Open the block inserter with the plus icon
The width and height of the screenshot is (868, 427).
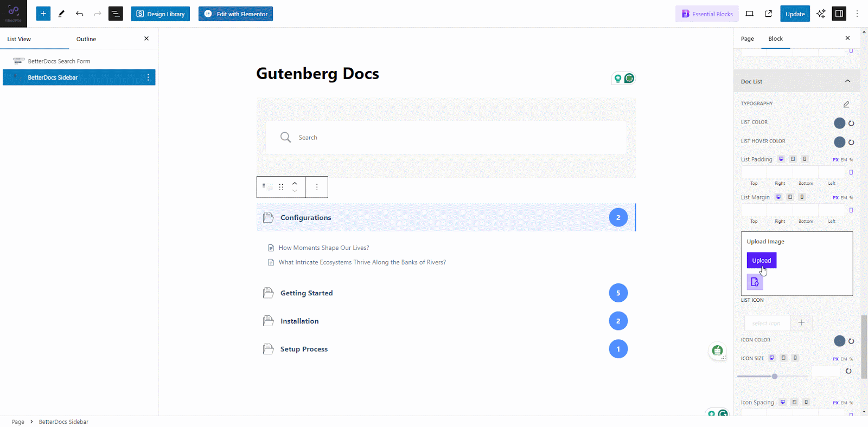pos(43,13)
